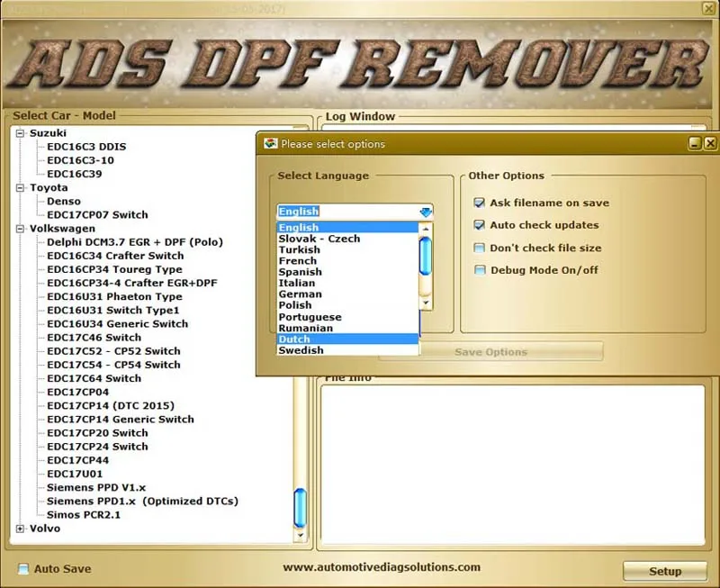This screenshot has width=720, height=588.
Task: Collapse the Suzuki tree node
Action: 20,133
